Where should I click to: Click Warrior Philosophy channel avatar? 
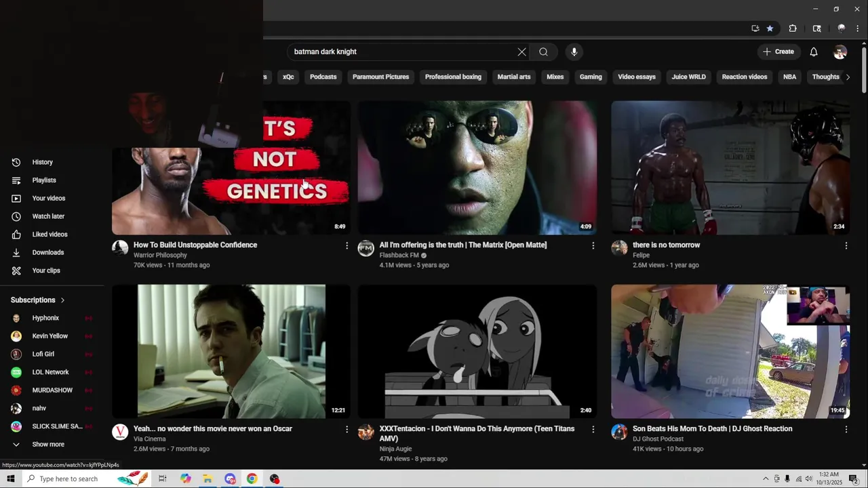tap(120, 248)
